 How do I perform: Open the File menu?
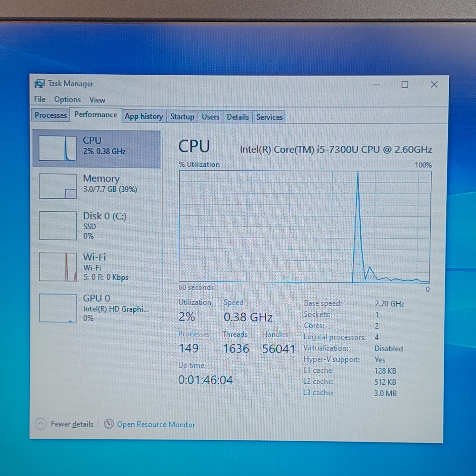pos(40,99)
